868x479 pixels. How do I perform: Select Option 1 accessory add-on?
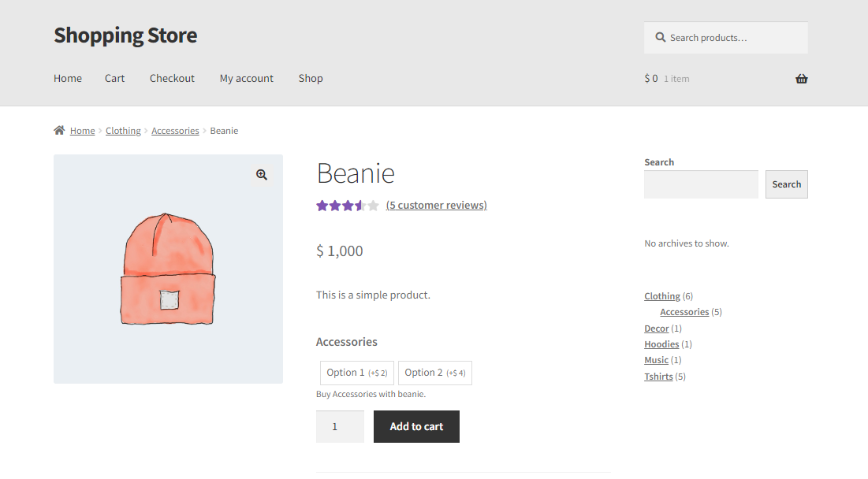[x=357, y=373]
